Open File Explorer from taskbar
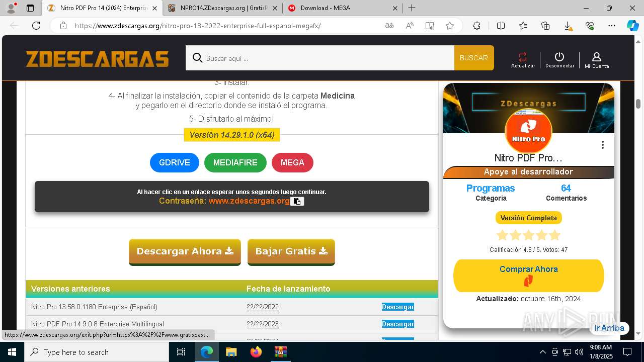 point(231,352)
